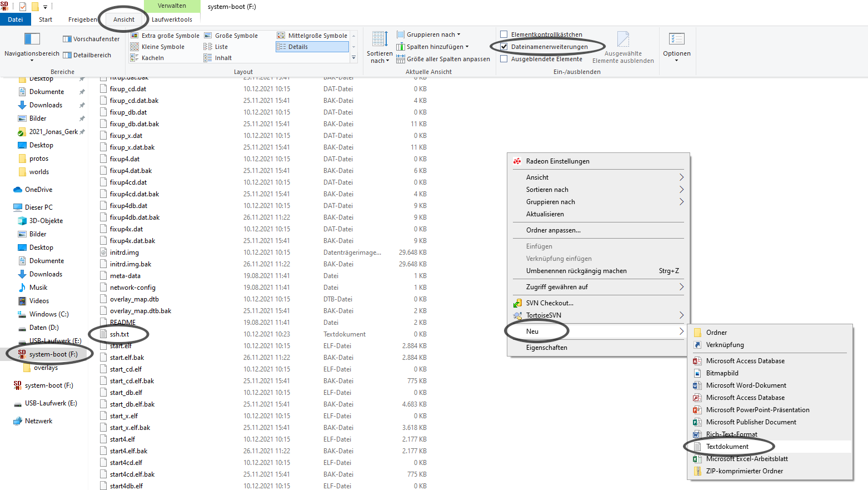Image resolution: width=868 pixels, height=490 pixels.
Task: Click Größe aller Spalten anpassen
Action: [x=443, y=59]
